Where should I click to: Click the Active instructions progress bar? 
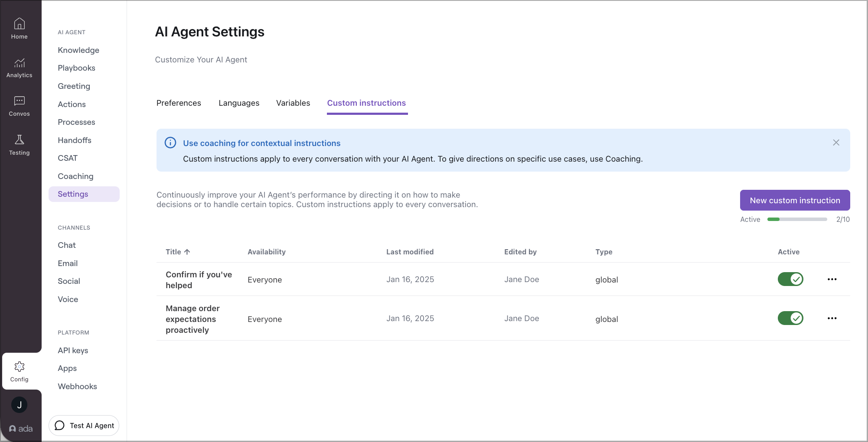797,219
